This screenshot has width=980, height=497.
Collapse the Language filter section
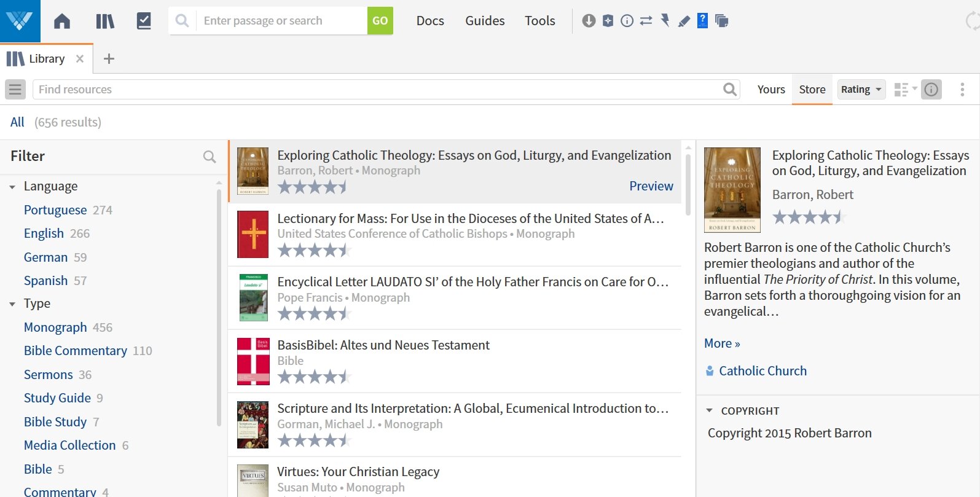pos(12,187)
